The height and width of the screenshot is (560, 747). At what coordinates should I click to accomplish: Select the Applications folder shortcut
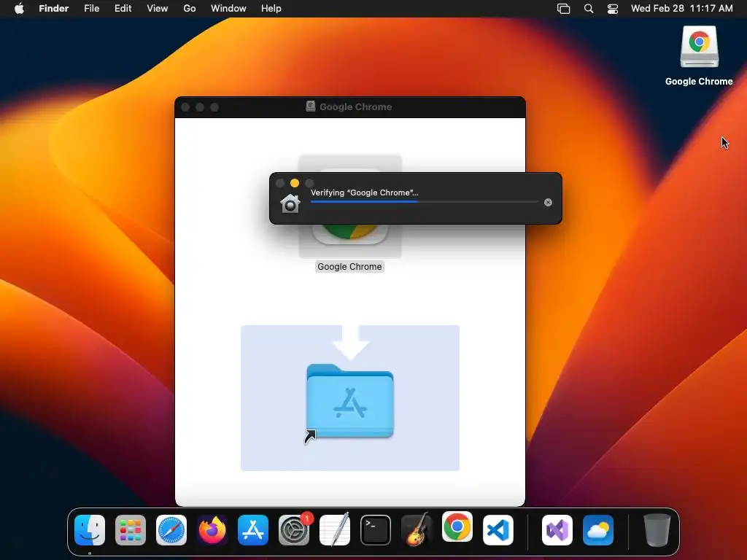[350, 402]
